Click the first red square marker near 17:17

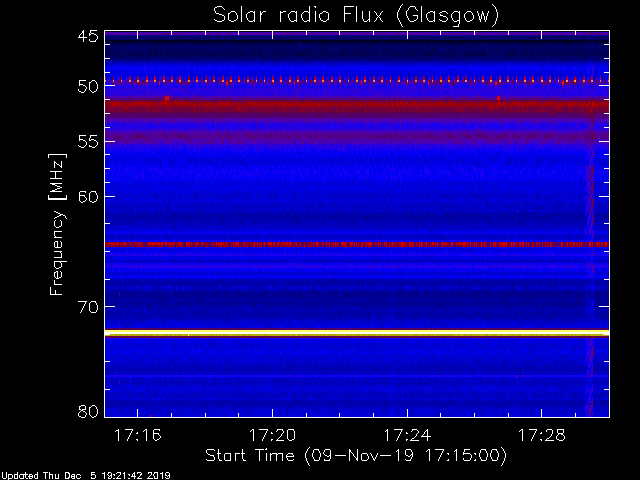(x=167, y=98)
